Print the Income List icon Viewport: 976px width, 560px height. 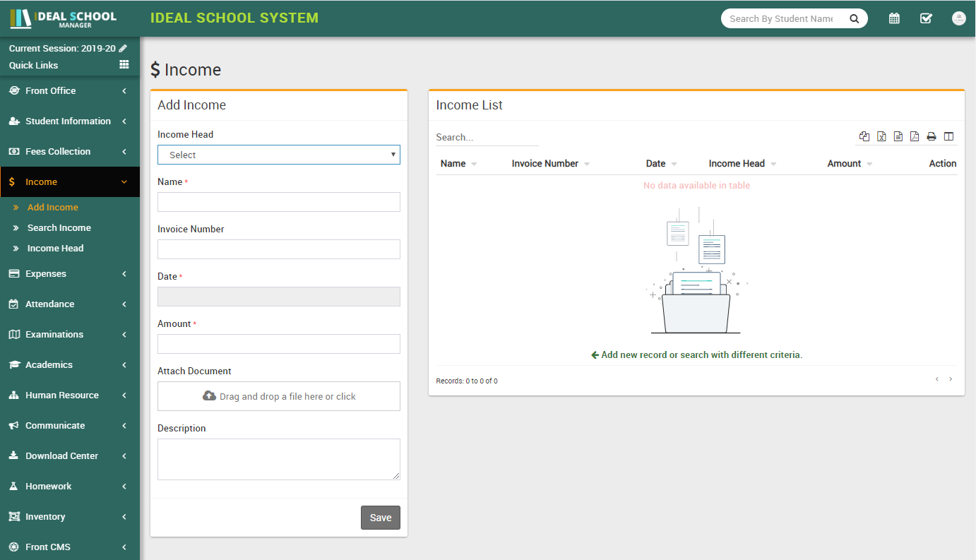[932, 136]
